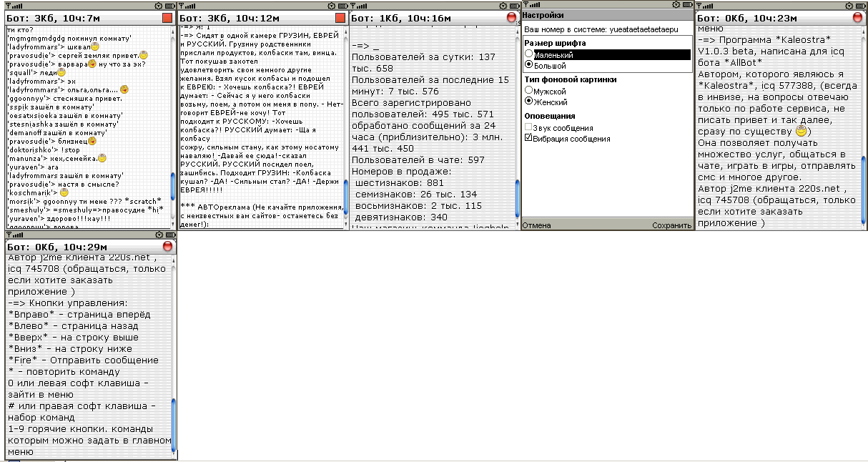
Task: Choose 'Мужской' background picture type
Action: 529,91
